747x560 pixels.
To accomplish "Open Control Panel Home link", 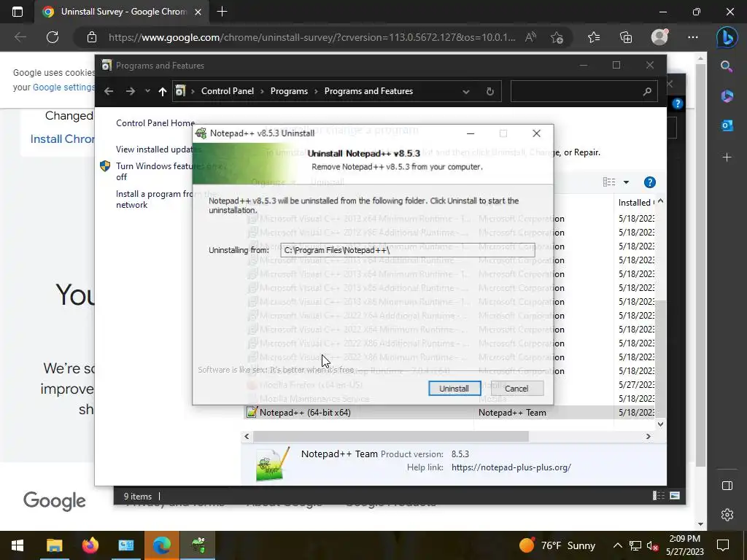I will pyautogui.click(x=155, y=122).
